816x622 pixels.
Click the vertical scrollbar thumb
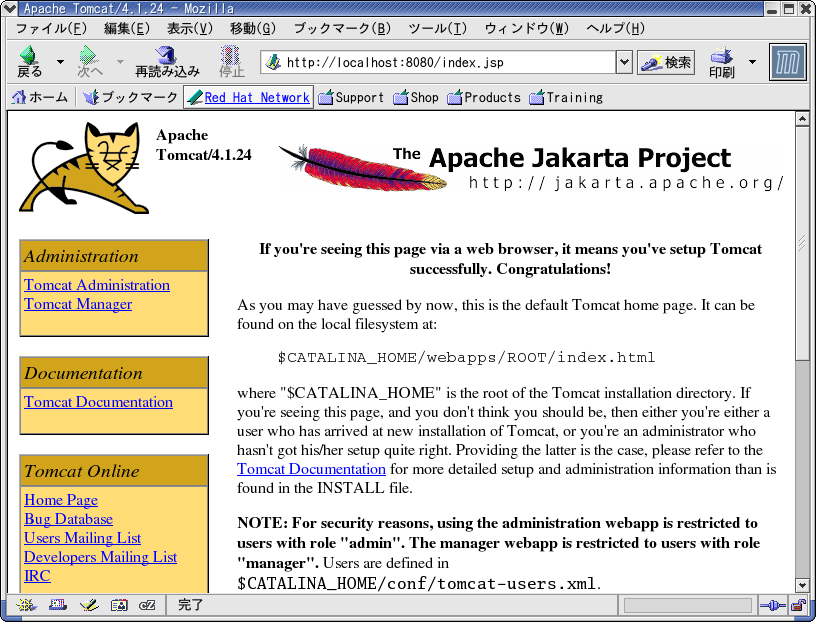click(802, 243)
